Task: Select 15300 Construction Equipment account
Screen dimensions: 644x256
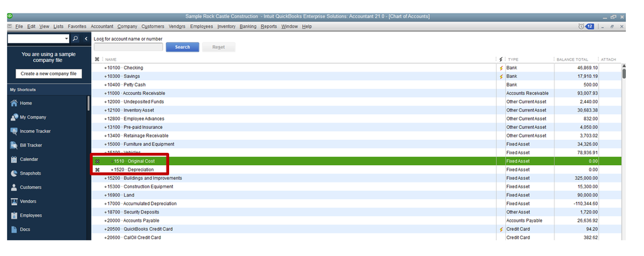Action: point(356,186)
